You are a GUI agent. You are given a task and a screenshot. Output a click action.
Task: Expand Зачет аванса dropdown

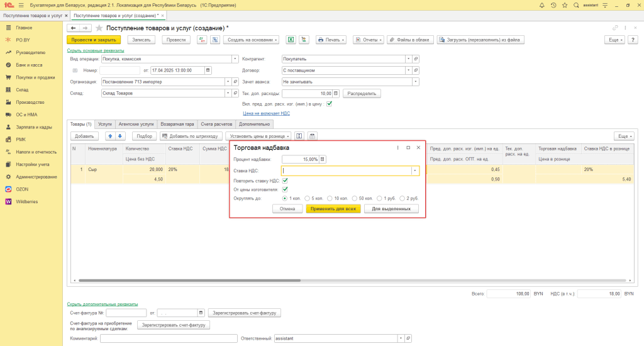coord(416,82)
